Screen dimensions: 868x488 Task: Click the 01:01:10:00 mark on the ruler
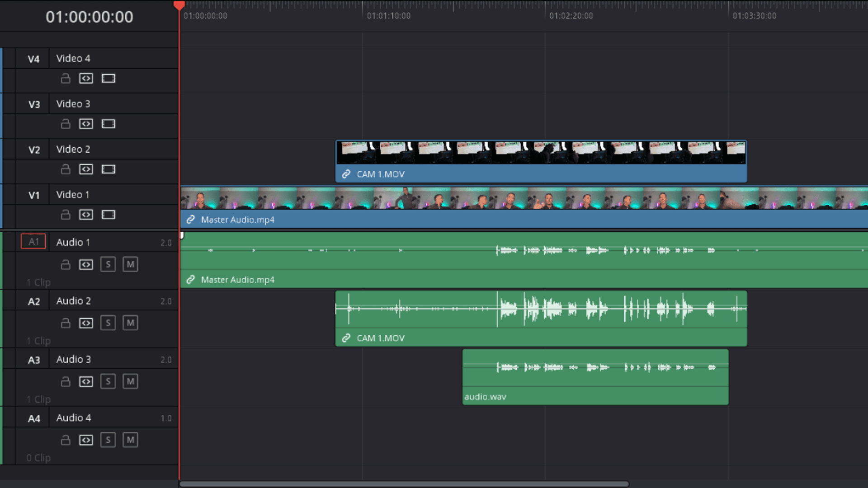pyautogui.click(x=388, y=16)
